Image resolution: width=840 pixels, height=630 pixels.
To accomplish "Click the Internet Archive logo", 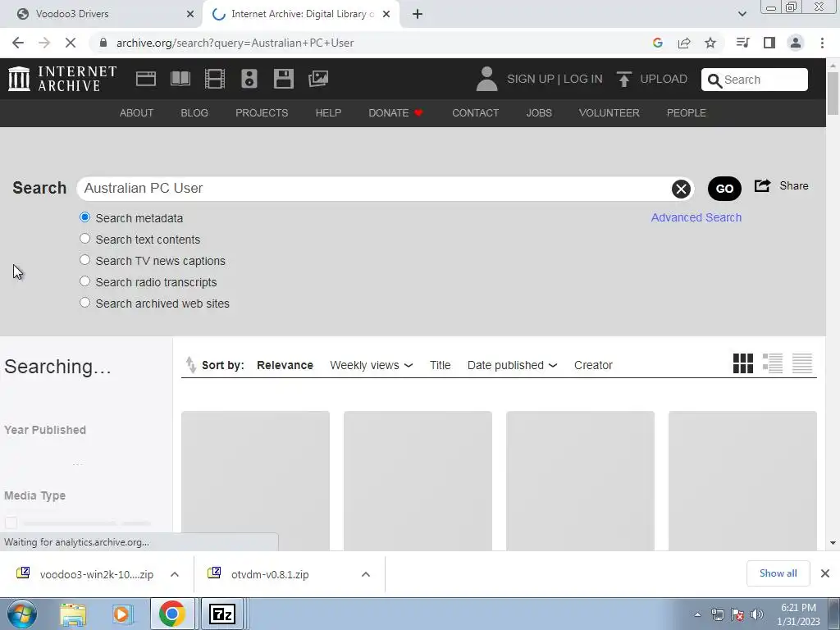I will click(x=62, y=79).
